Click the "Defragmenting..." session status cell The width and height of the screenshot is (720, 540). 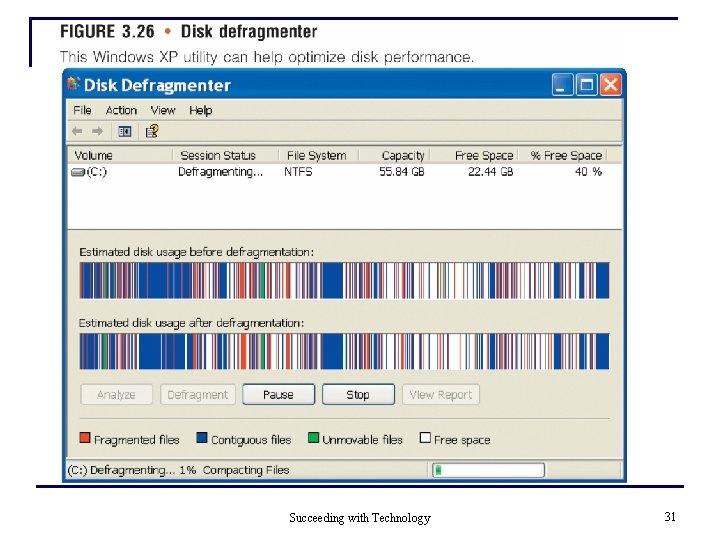point(220,172)
